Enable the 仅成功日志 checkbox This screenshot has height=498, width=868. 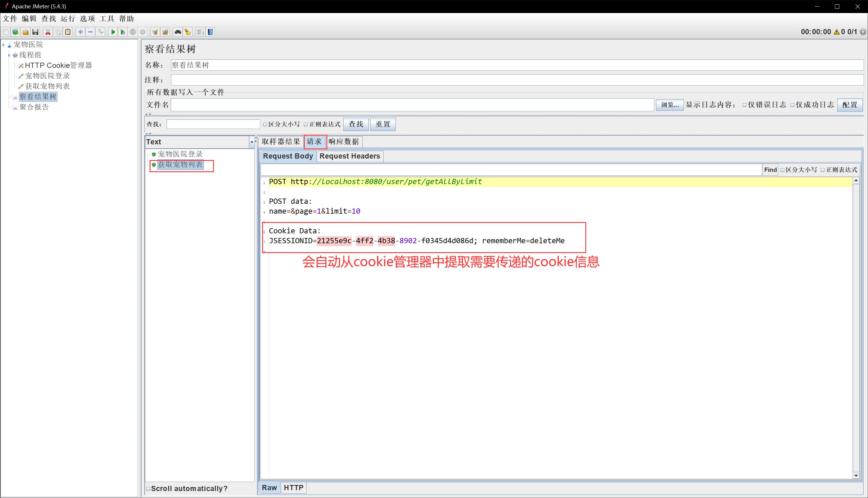coord(792,105)
